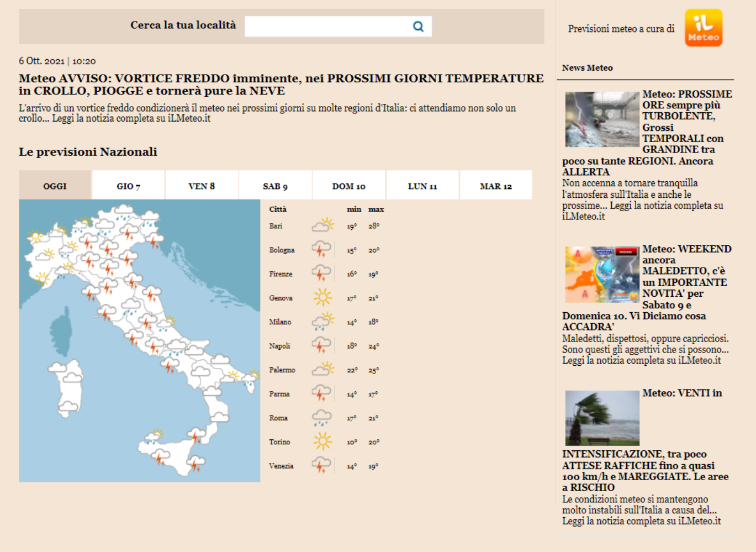Image resolution: width=756 pixels, height=552 pixels.
Task: Open Napoli city forecast link
Action: point(279,346)
